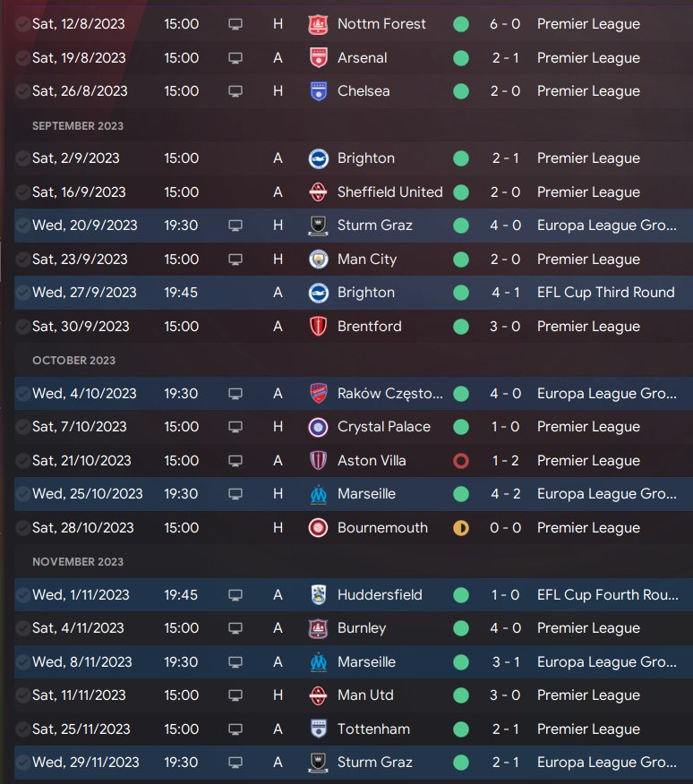Open EFL Cup Third Round competition link
Screen dimensions: 693x784
point(605,293)
